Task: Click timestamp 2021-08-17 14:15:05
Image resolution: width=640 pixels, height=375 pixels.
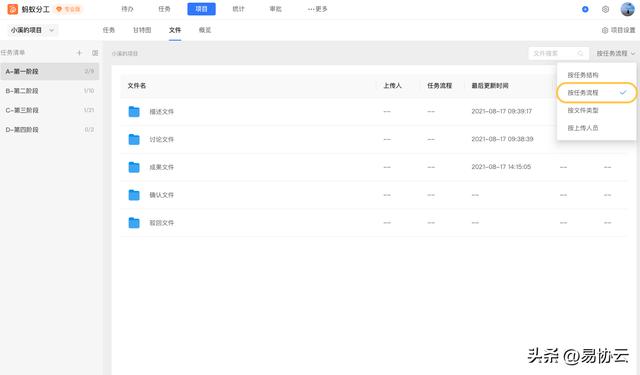Action: click(x=501, y=166)
